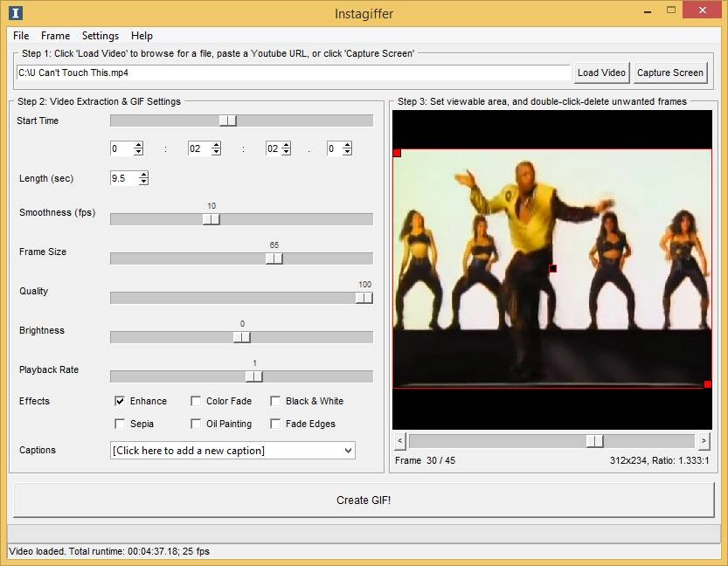Screen dimensions: 728x566
Task: Click the bottom-right red crop handle
Action: (x=708, y=384)
